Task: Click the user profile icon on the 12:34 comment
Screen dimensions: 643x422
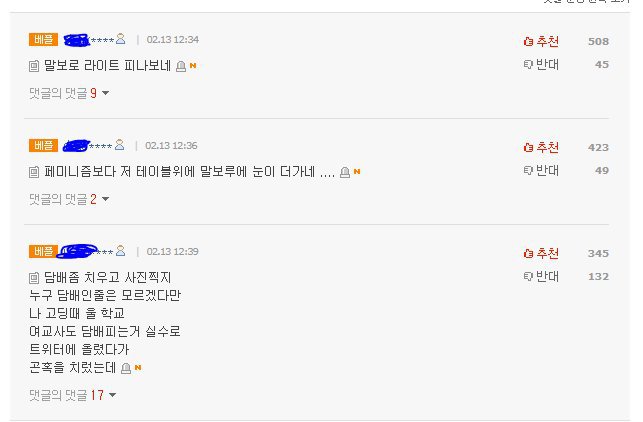Action: tap(121, 39)
